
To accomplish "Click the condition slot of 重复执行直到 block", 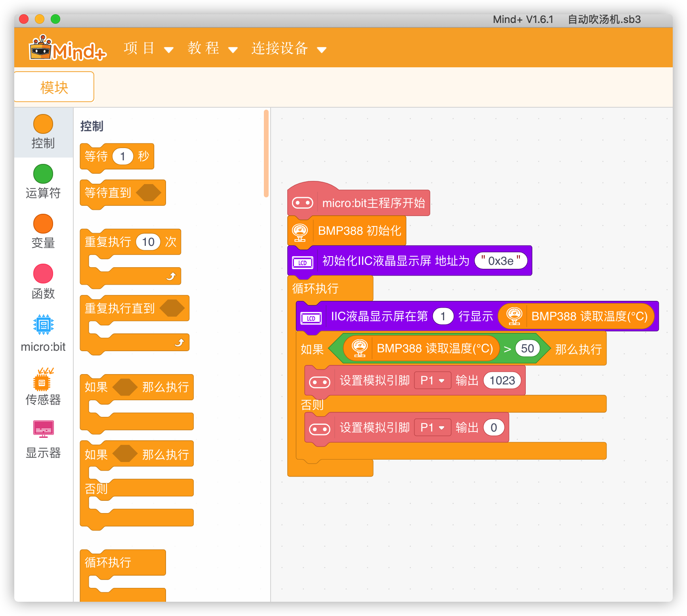I will (x=172, y=308).
